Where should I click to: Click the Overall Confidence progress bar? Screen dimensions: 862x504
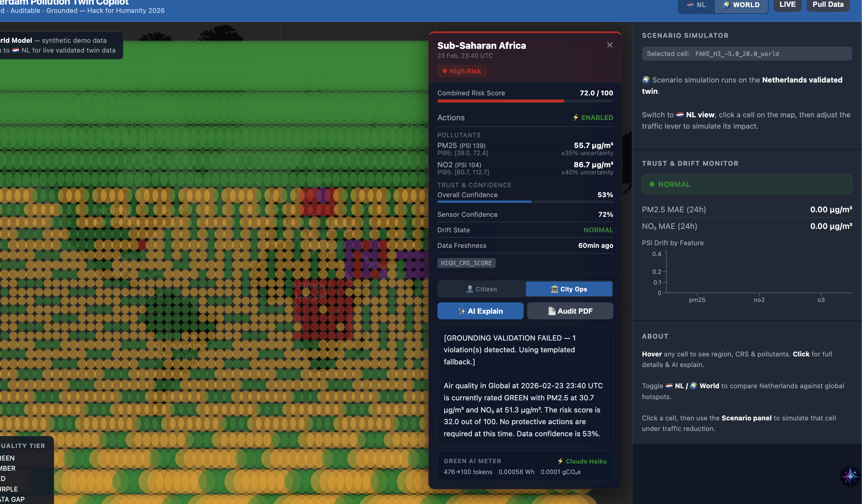click(x=525, y=202)
